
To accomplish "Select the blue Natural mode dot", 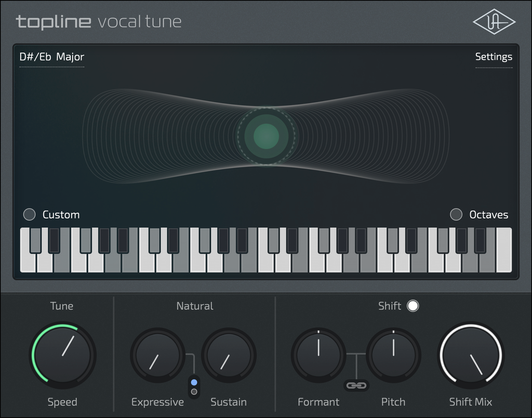I will 194,382.
